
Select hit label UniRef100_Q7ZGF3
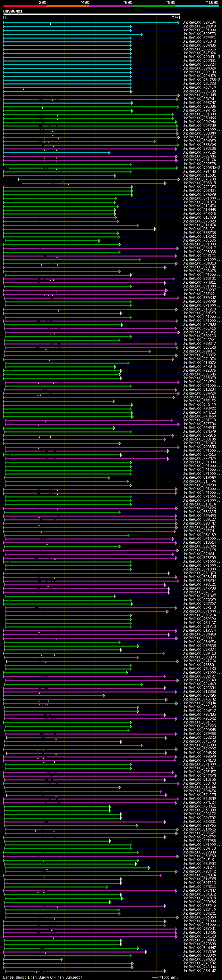[199, 187]
